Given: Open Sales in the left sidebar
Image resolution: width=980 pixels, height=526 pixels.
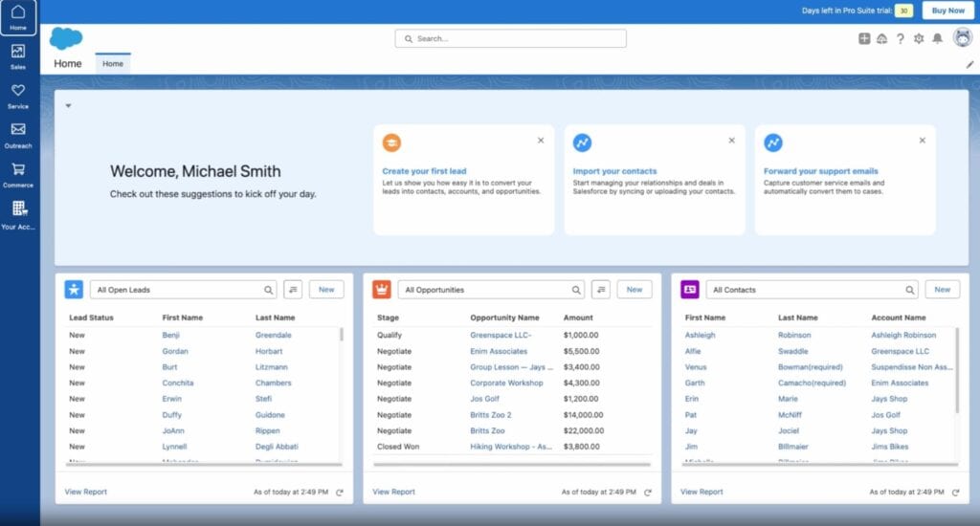Looking at the screenshot, I should [x=18, y=56].
